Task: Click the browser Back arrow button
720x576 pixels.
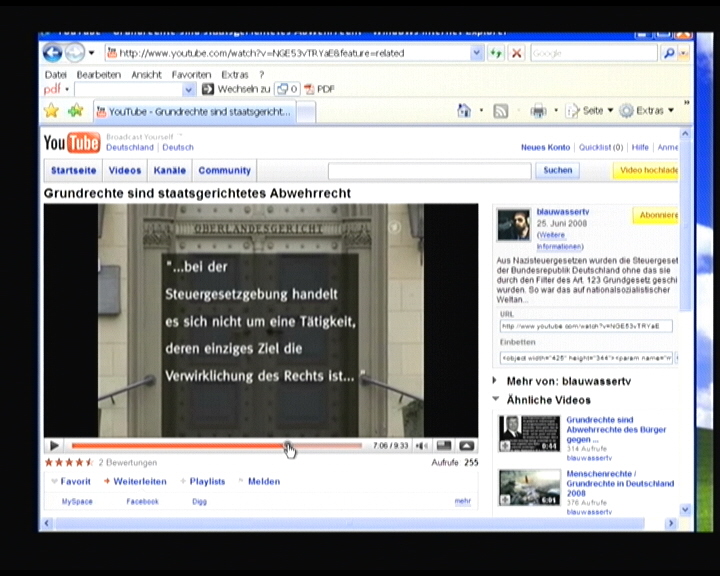Action: pyautogui.click(x=52, y=53)
